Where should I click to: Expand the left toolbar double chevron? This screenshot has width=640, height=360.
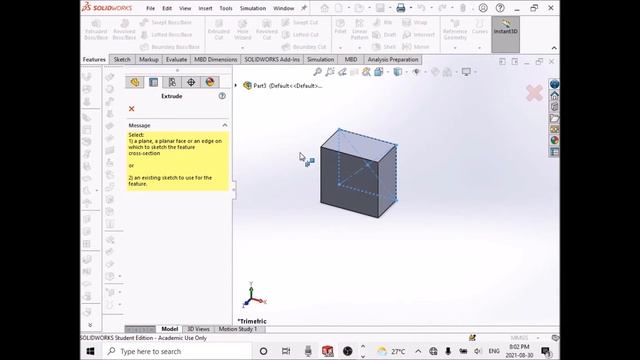[x=90, y=325]
